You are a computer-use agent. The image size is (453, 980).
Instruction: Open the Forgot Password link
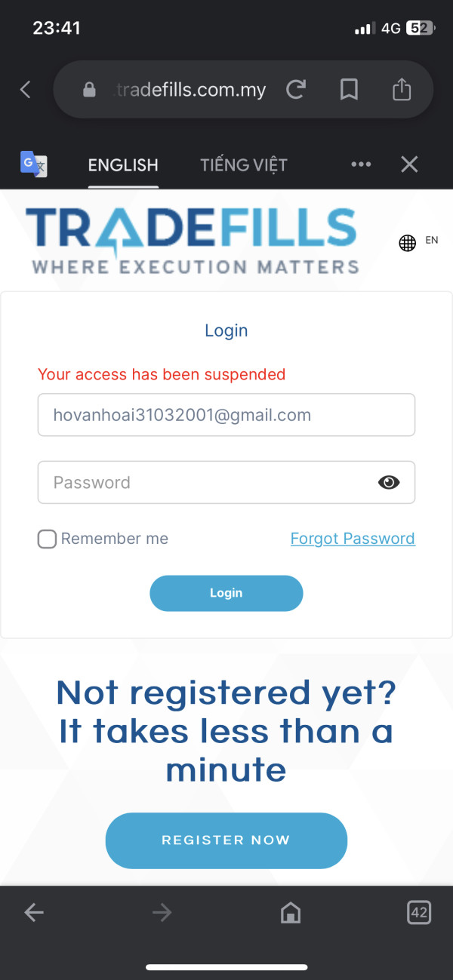point(353,539)
